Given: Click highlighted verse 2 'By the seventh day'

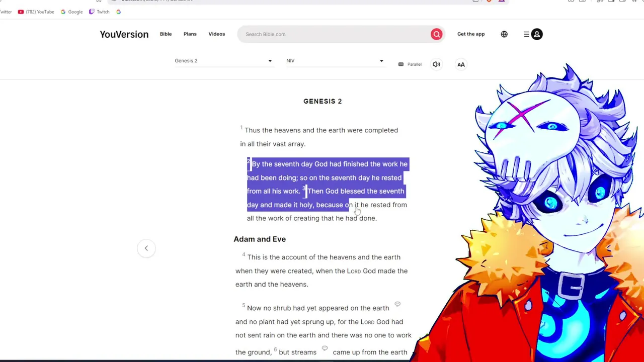Looking at the screenshot, I should coord(327,177).
